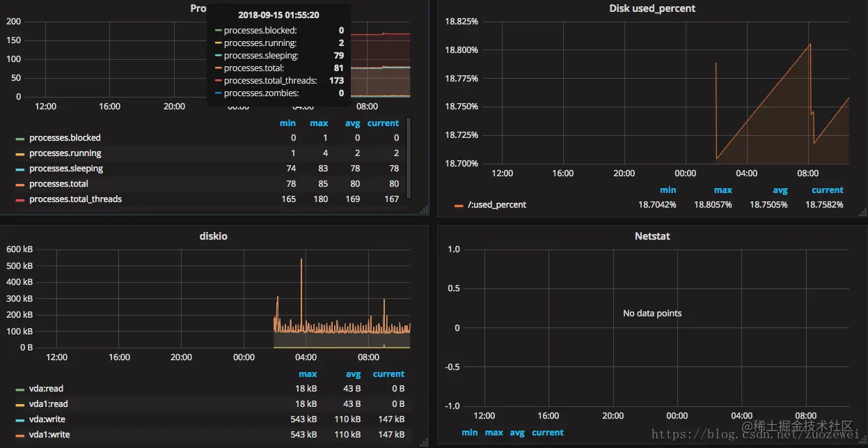Sort Disk used_percent legend by current
This screenshot has width=868, height=448.
tap(828, 190)
